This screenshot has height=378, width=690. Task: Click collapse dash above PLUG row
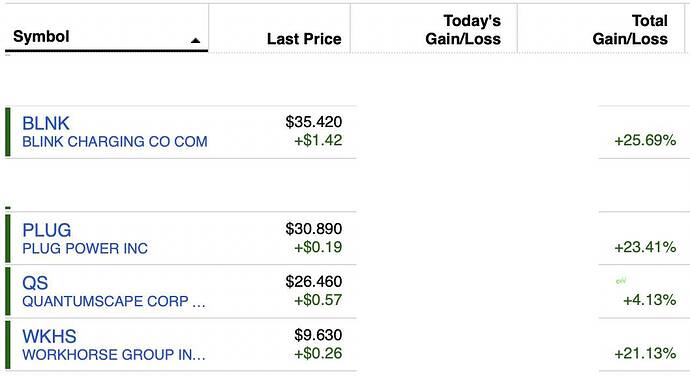8,207
